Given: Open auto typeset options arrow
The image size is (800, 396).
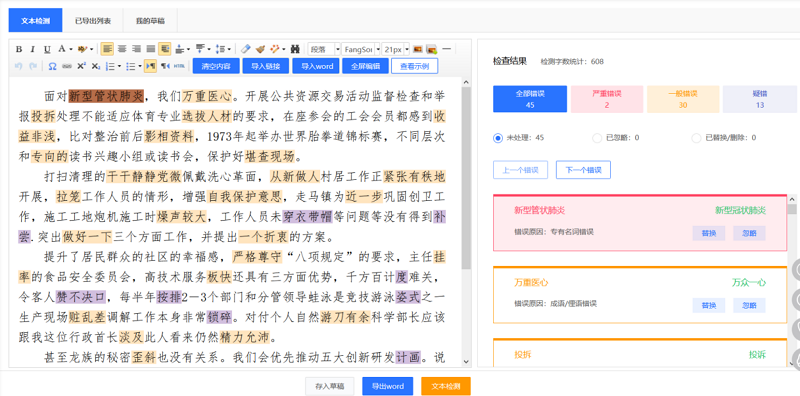Looking at the screenshot, I should point(284,50).
